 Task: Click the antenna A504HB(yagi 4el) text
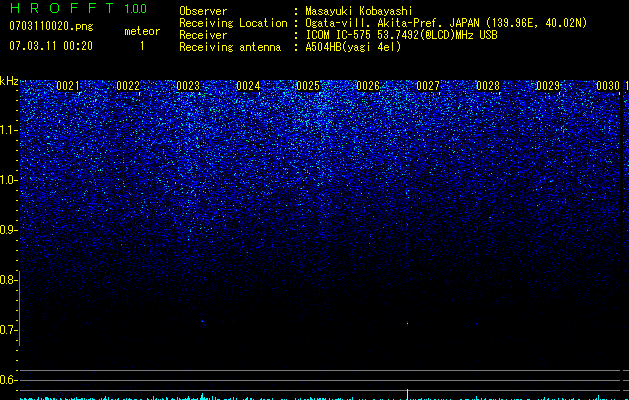point(353,47)
